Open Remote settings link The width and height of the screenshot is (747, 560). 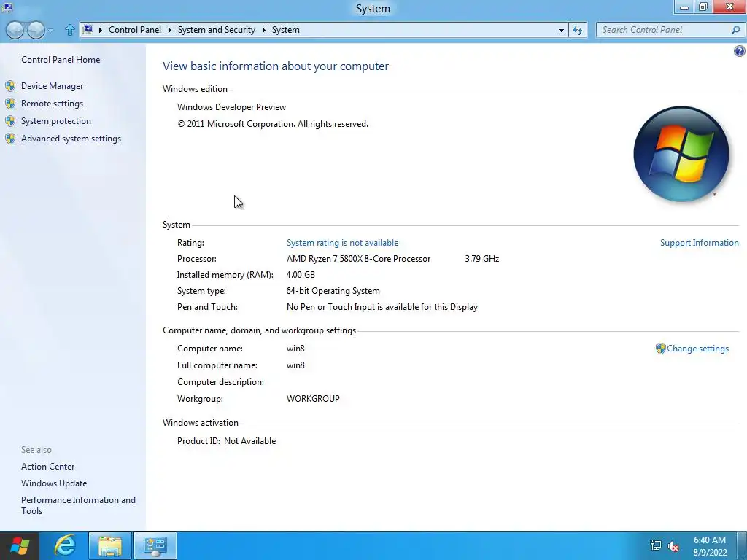pyautogui.click(x=52, y=104)
